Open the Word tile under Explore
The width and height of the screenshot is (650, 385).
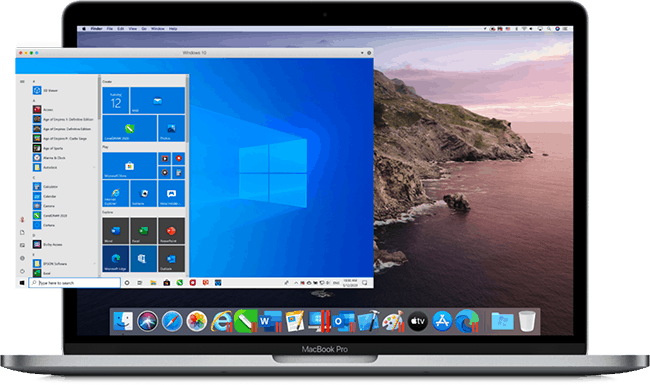point(116,230)
